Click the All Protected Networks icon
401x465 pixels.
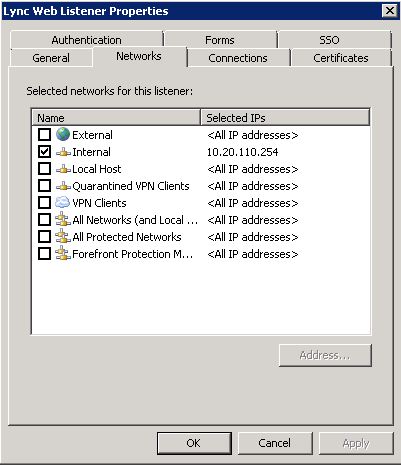(63, 236)
